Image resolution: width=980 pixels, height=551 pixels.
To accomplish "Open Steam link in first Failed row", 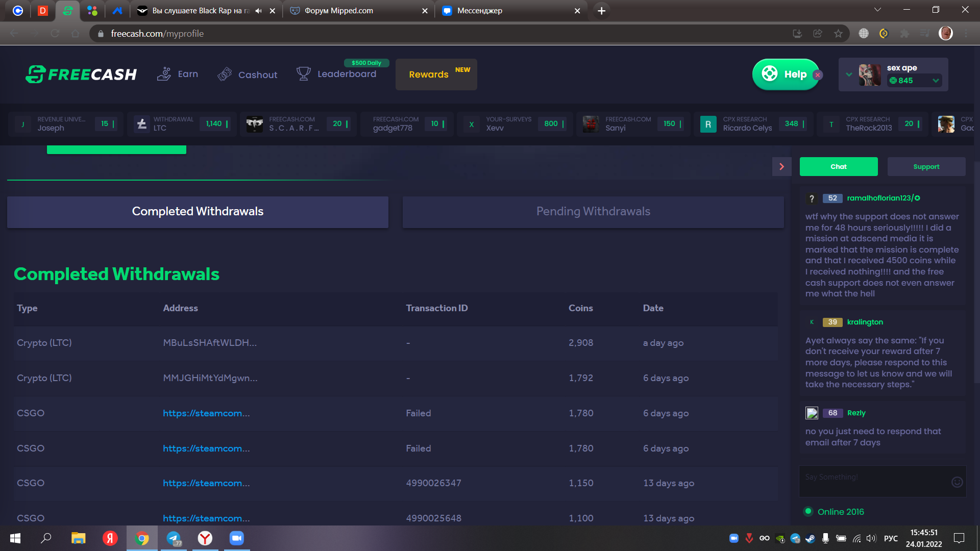I will pos(206,413).
